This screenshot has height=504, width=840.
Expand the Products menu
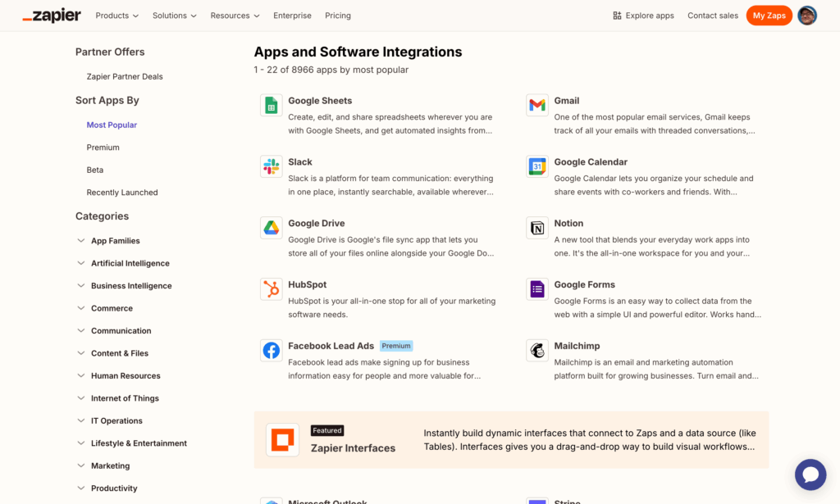(x=116, y=16)
